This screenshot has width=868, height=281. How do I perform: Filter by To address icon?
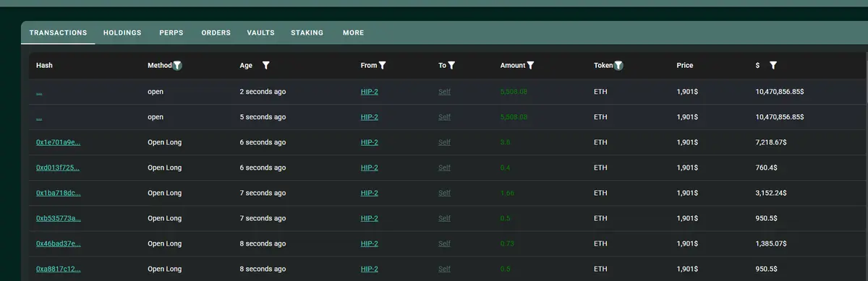coord(451,66)
